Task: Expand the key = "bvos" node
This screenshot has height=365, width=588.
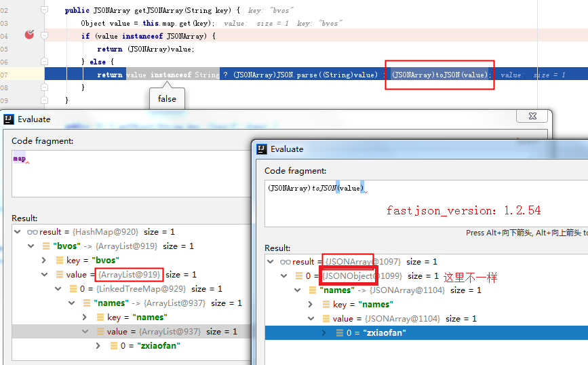Action: [44, 261]
